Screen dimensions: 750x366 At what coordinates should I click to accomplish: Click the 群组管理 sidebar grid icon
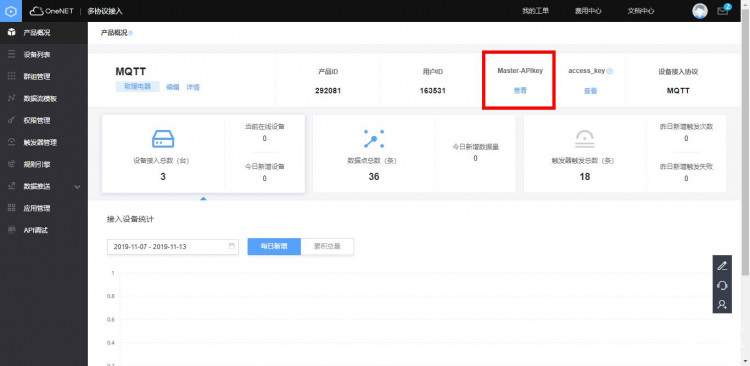(11, 77)
